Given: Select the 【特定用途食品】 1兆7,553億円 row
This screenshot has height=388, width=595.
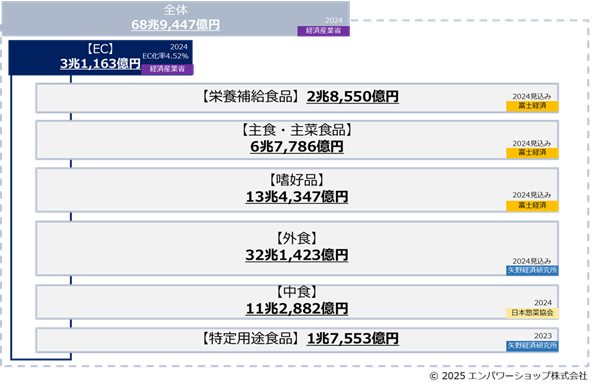Looking at the screenshot, I should (x=297, y=340).
